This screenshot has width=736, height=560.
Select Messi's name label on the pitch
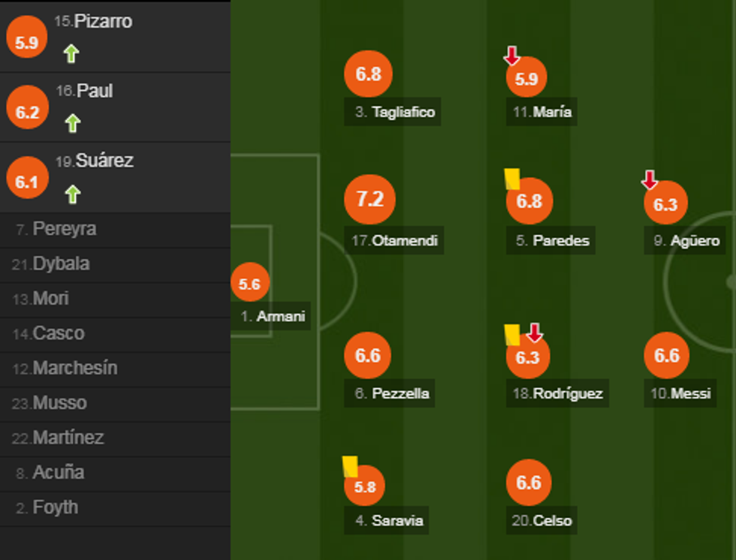[680, 393]
